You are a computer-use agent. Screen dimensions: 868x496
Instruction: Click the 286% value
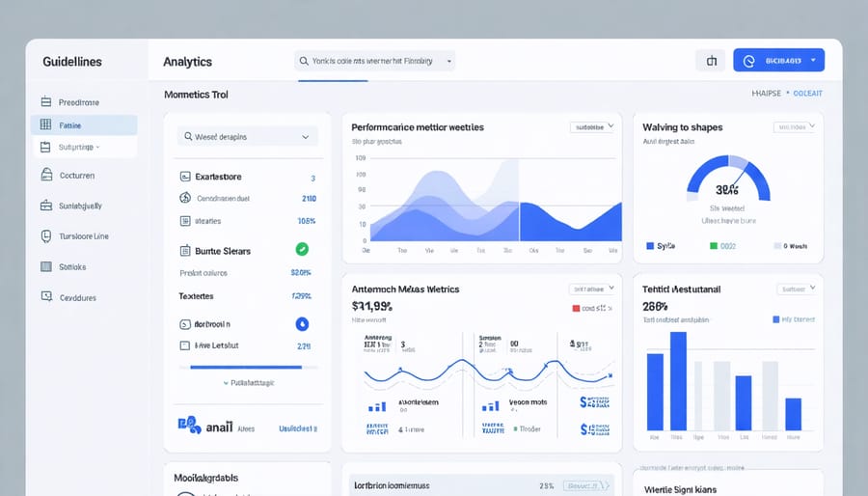(655, 306)
